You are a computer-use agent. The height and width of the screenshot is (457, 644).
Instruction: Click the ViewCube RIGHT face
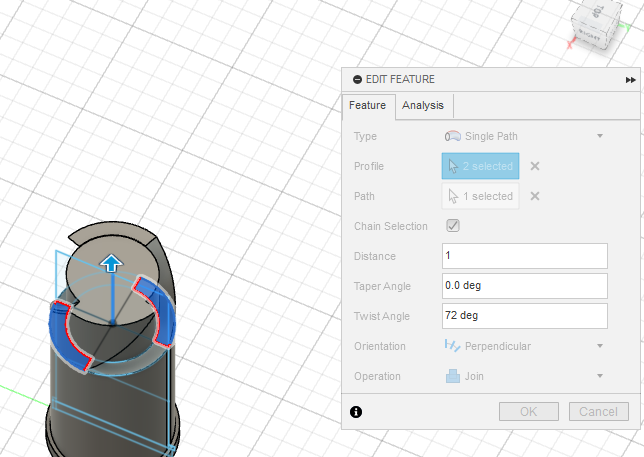tap(590, 36)
